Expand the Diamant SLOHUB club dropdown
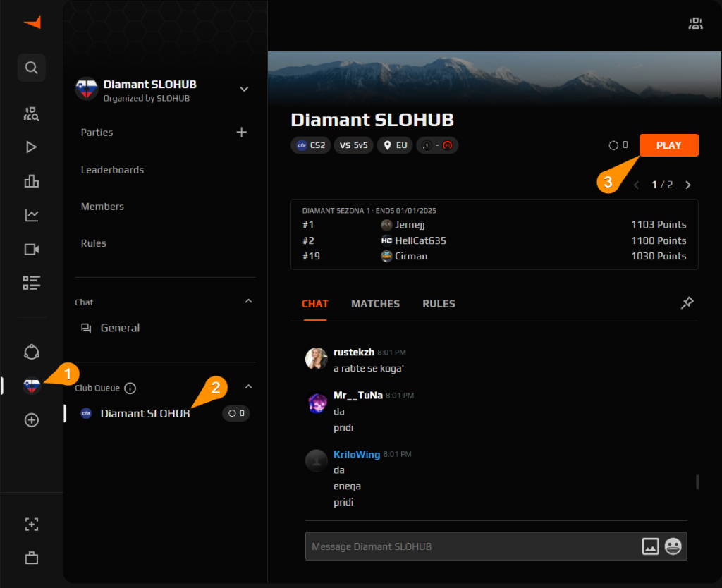This screenshot has height=588, width=722. tap(244, 90)
